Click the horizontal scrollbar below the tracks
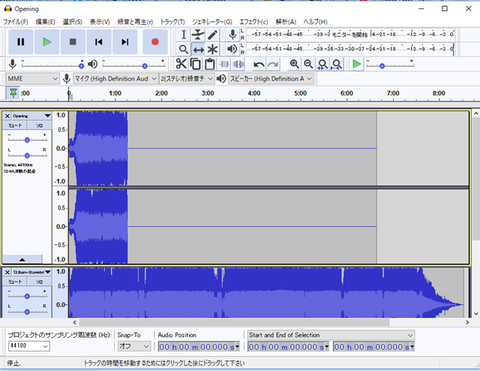Screen dimensions: 480x371 click(x=234, y=322)
